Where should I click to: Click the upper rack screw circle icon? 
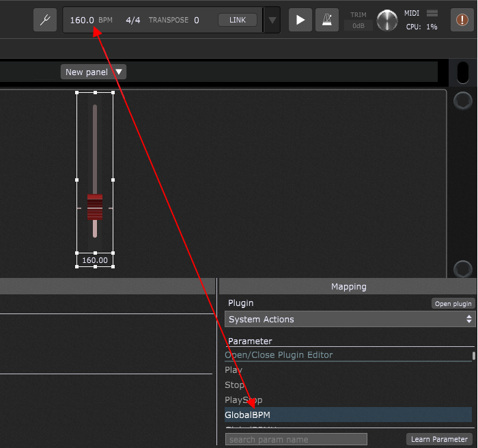coord(463,100)
